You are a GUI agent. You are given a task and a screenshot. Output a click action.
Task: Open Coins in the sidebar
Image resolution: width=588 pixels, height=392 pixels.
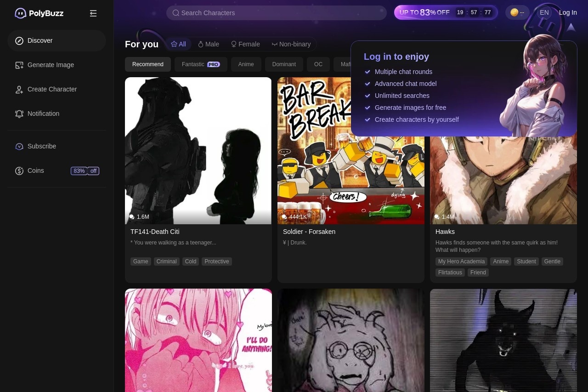(x=57, y=170)
